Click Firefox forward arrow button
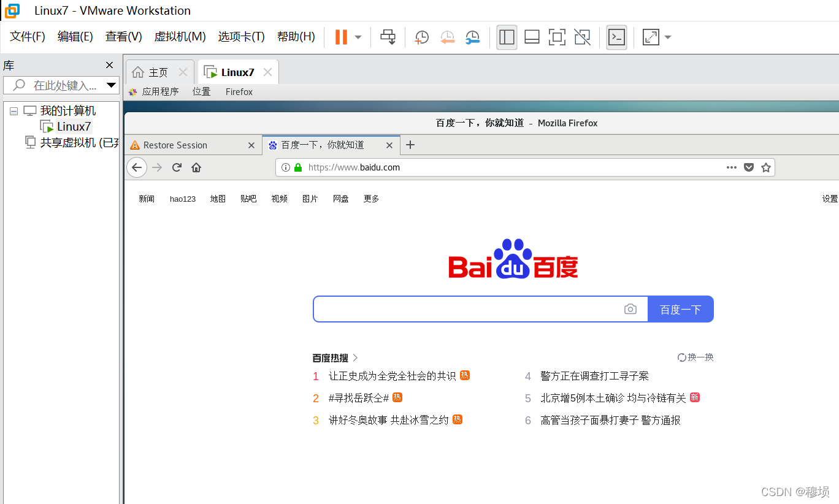 pyautogui.click(x=157, y=167)
